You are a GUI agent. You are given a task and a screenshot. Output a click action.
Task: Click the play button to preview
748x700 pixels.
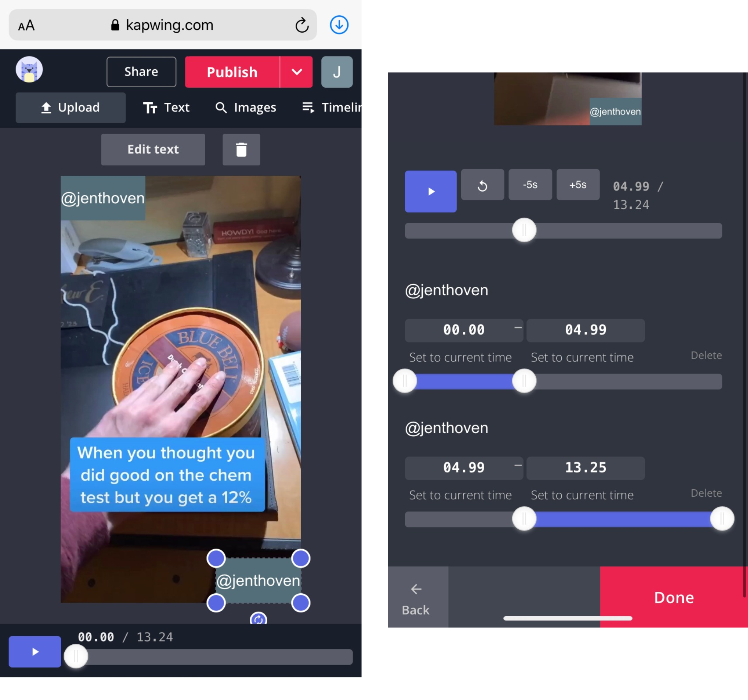(x=431, y=191)
